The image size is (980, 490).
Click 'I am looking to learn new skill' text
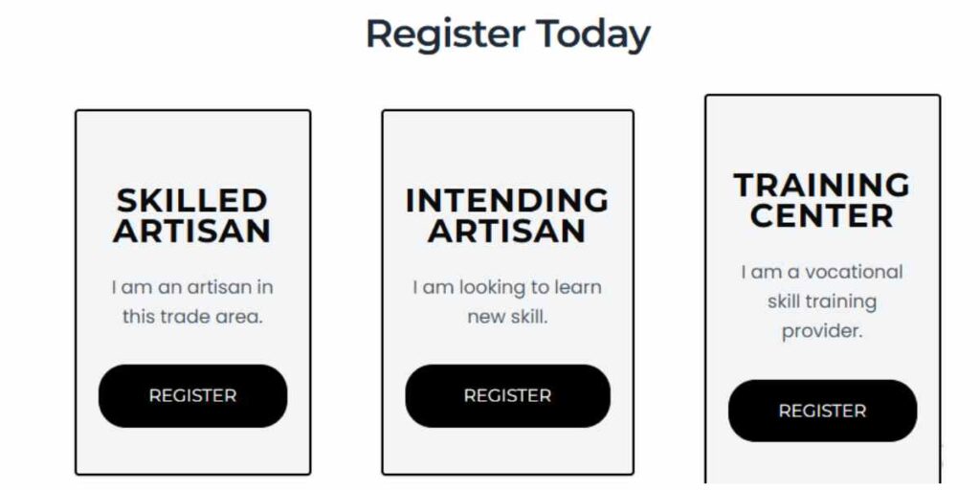click(x=507, y=301)
